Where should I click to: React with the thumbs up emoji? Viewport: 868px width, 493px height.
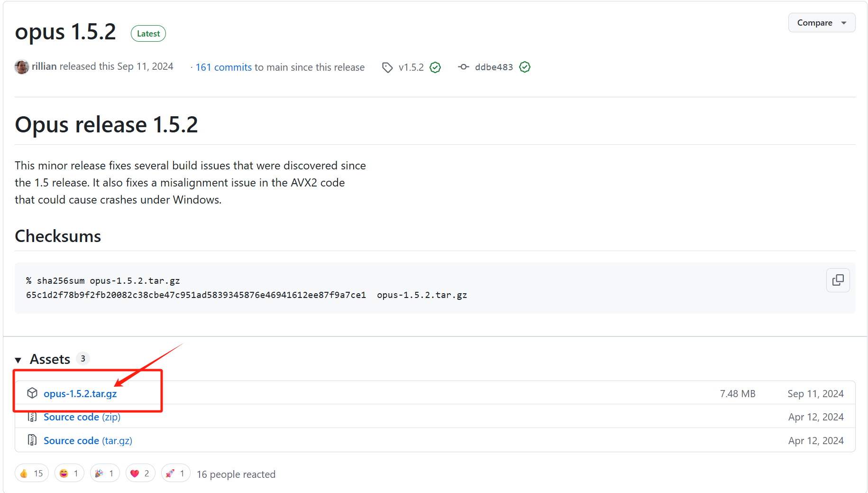coord(32,473)
